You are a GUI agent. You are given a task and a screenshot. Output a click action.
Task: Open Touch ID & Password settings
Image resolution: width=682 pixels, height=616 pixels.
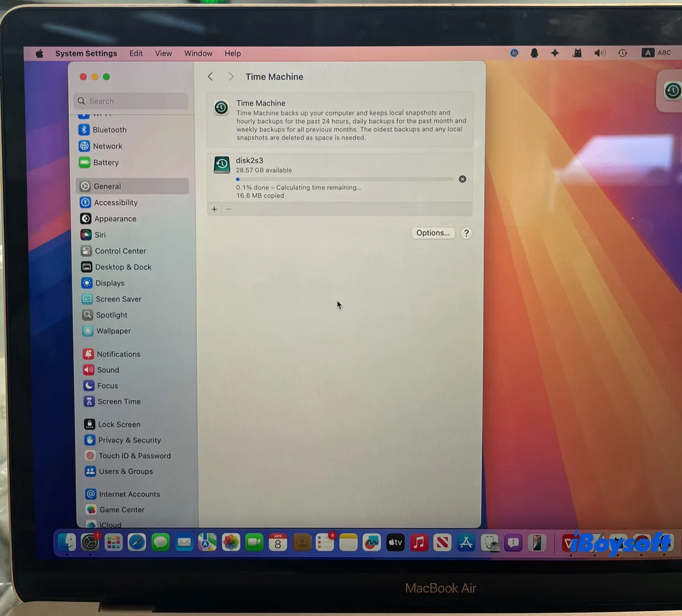[135, 455]
